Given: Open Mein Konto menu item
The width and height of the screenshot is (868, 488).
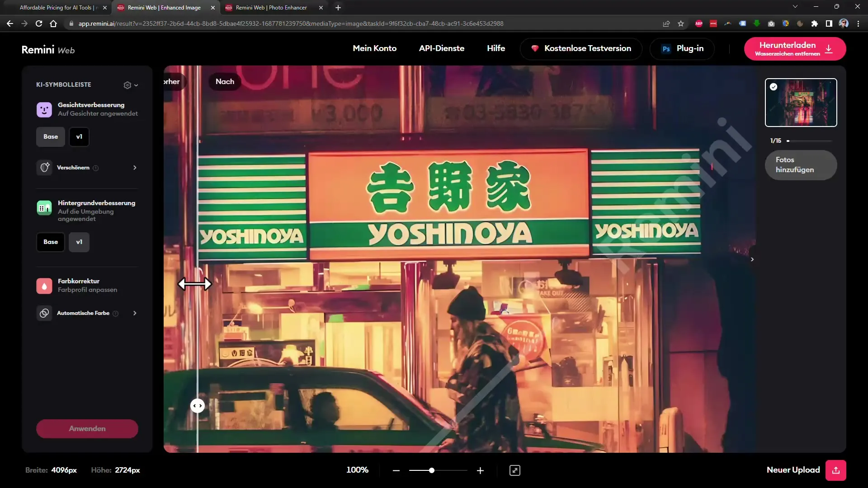Looking at the screenshot, I should point(374,48).
